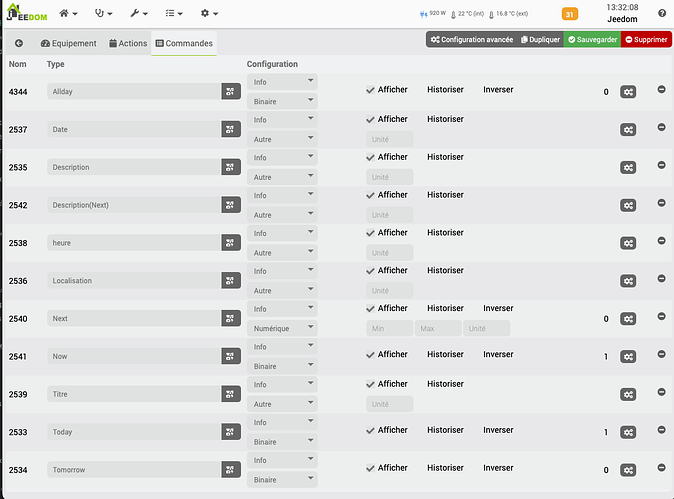Open gear settings for the Tomorrow command
Screen dimensions: 674x499
click(628, 470)
